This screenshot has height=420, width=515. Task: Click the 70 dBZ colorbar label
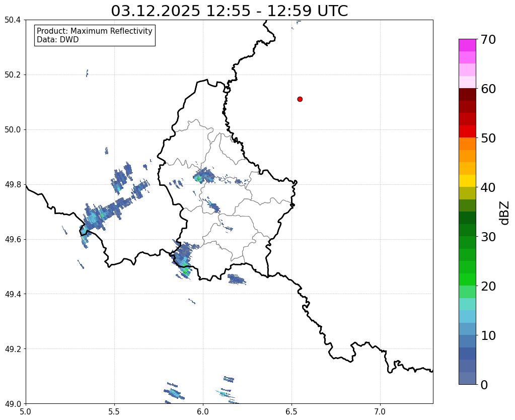[x=488, y=39]
